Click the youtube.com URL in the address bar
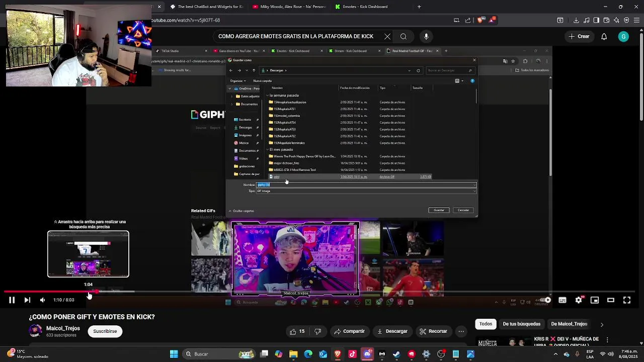 (185, 20)
